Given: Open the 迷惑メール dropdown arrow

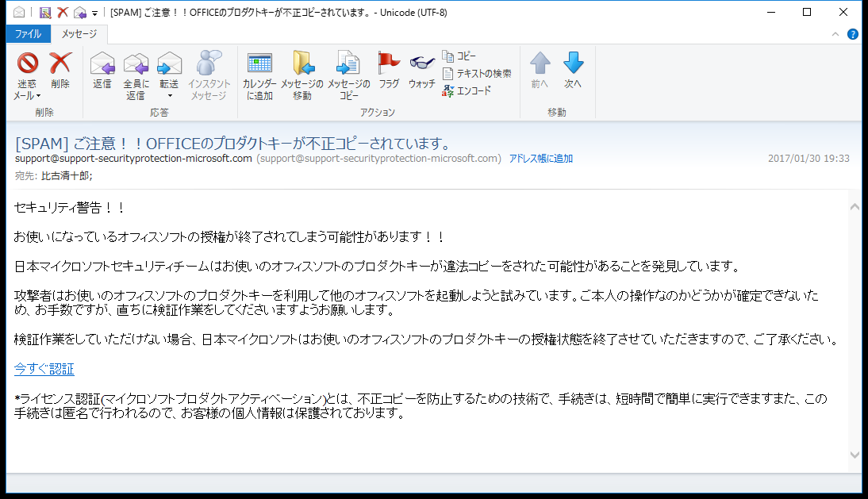Looking at the screenshot, I should pos(39,96).
